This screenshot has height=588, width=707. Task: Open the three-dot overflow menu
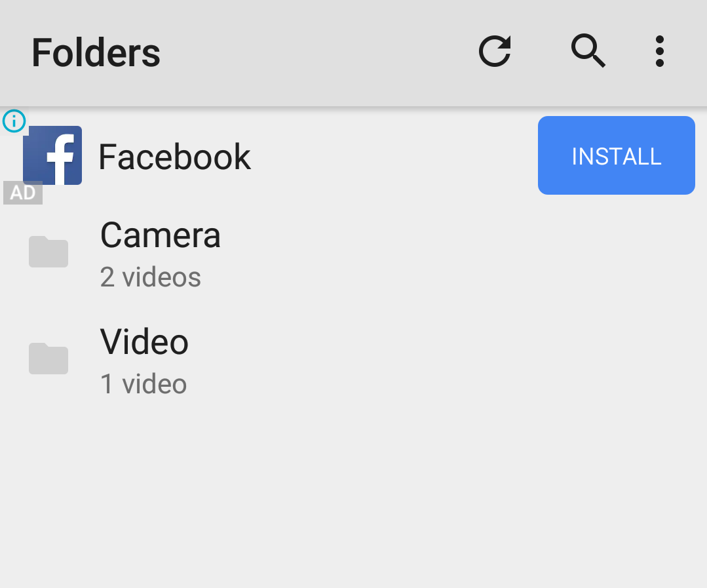[660, 51]
